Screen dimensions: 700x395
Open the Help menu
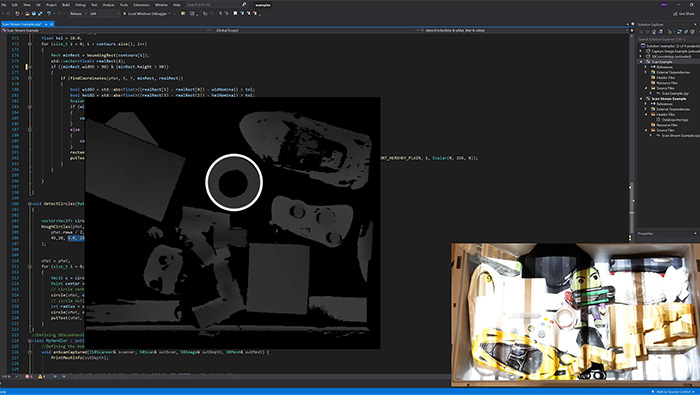click(177, 5)
